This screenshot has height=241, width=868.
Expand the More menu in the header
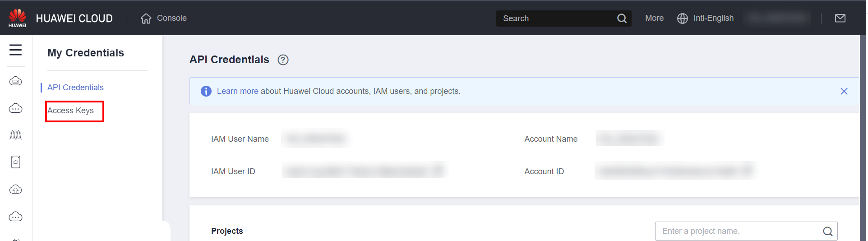tap(654, 19)
